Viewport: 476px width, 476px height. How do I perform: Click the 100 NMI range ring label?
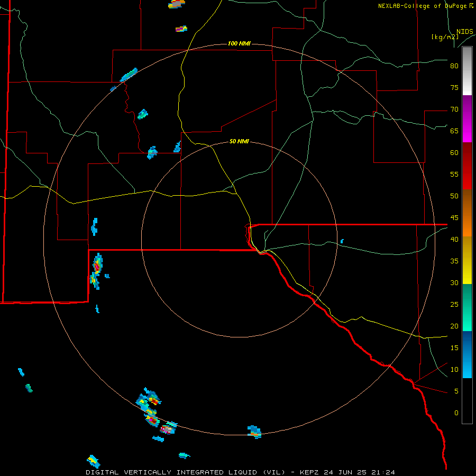(239, 44)
